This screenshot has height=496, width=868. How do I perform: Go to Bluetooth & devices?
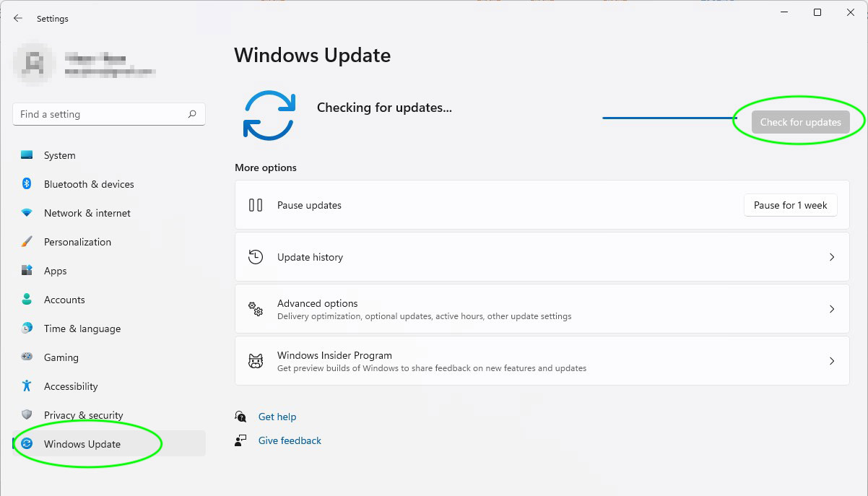[x=109, y=184]
